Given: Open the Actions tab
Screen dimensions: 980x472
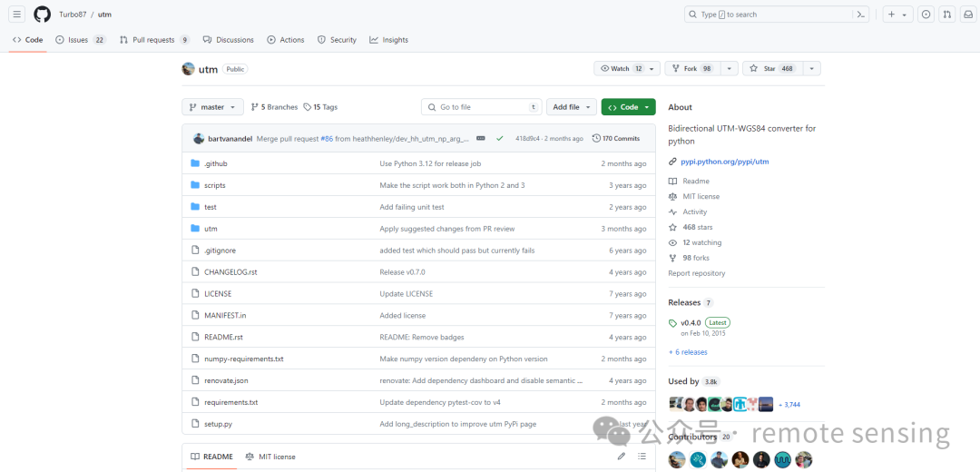Looking at the screenshot, I should tap(286, 40).
